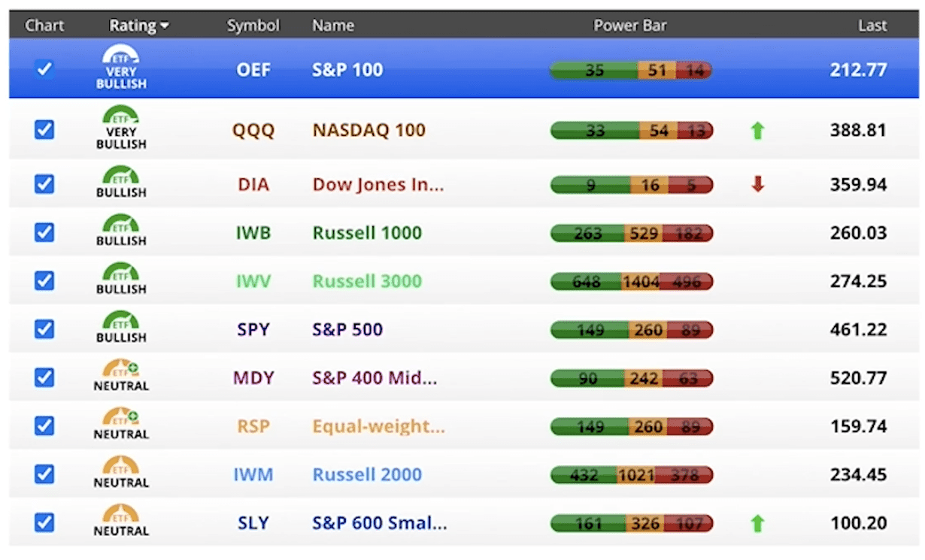The image size is (925, 560).
Task: Open the NASDAQ 100 name link
Action: (x=368, y=130)
